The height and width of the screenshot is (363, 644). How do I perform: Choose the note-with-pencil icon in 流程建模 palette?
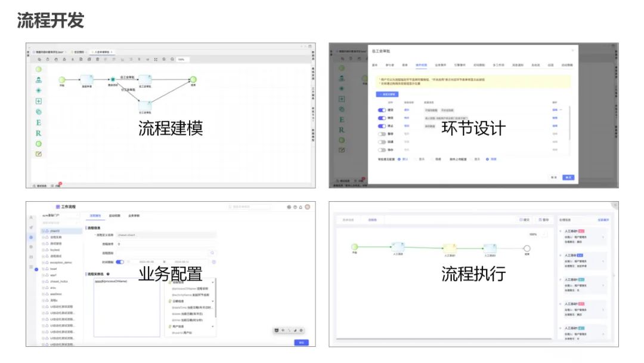tap(39, 154)
